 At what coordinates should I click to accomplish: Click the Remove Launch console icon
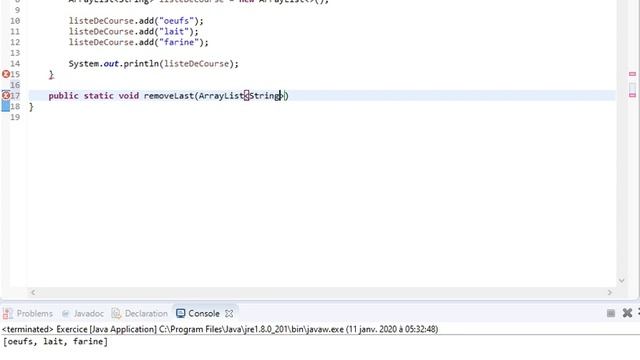coord(627,313)
